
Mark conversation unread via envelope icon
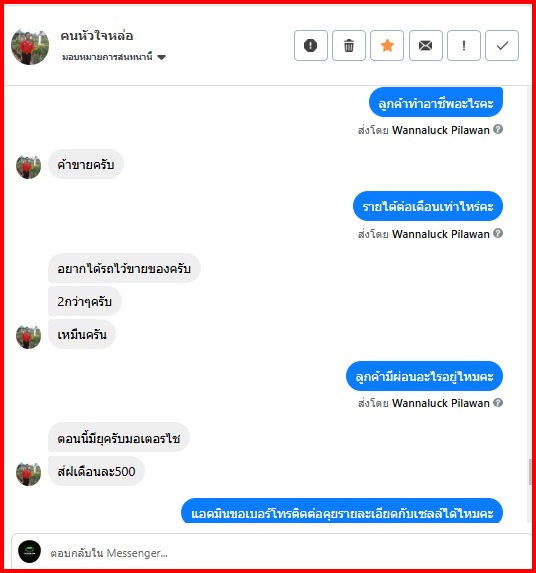pos(425,46)
